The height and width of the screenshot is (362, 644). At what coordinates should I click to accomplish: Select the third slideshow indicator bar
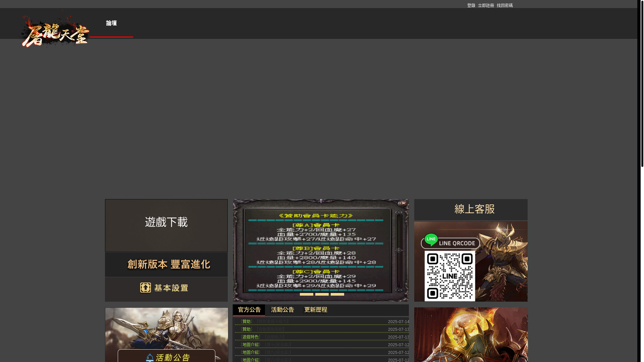(337, 294)
